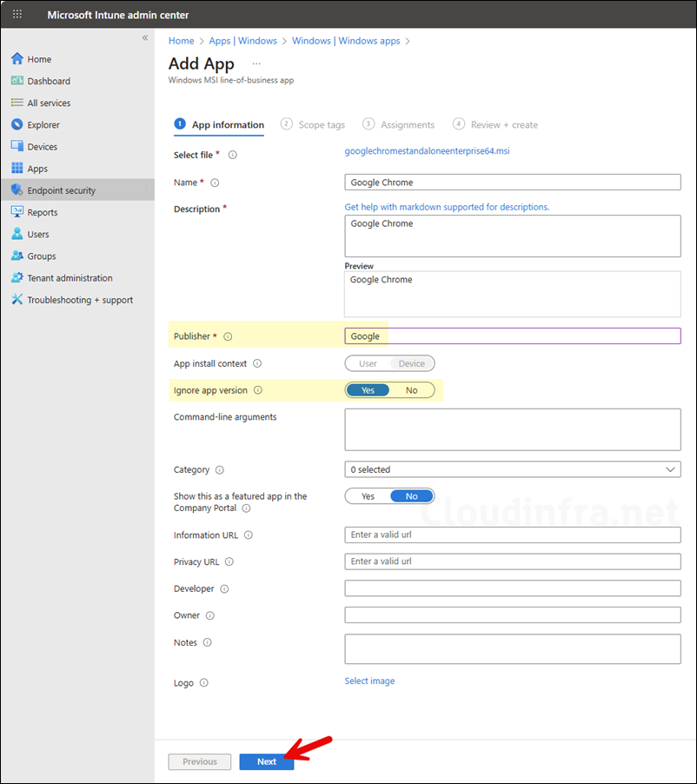The width and height of the screenshot is (697, 784).
Task: Click the info icon next to Developer
Action: click(224, 589)
